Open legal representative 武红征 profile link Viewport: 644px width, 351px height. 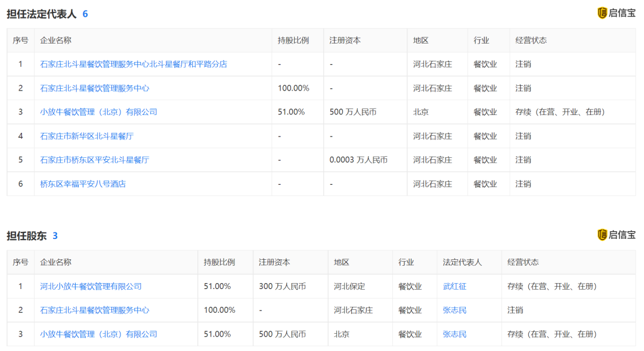click(x=454, y=286)
